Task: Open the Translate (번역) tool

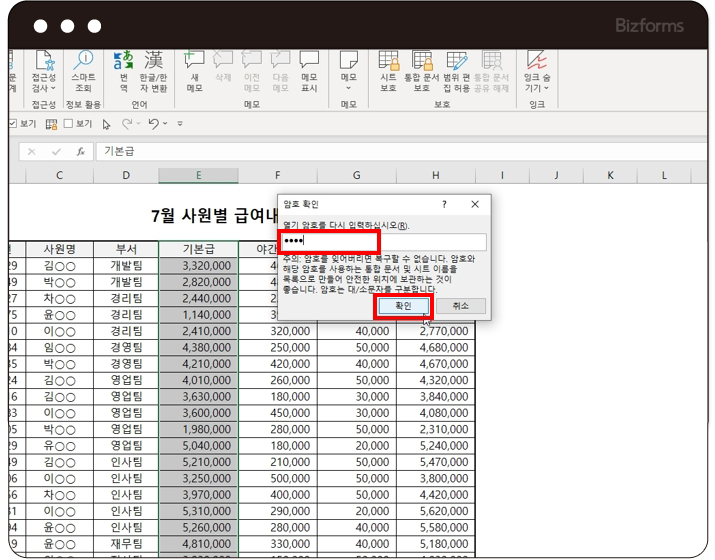Action: (124, 62)
